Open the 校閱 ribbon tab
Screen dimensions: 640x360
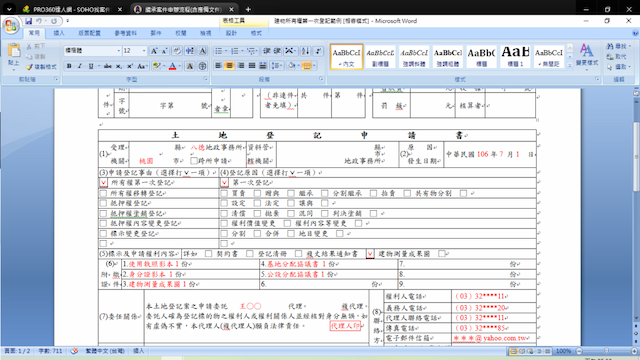pos(181,33)
